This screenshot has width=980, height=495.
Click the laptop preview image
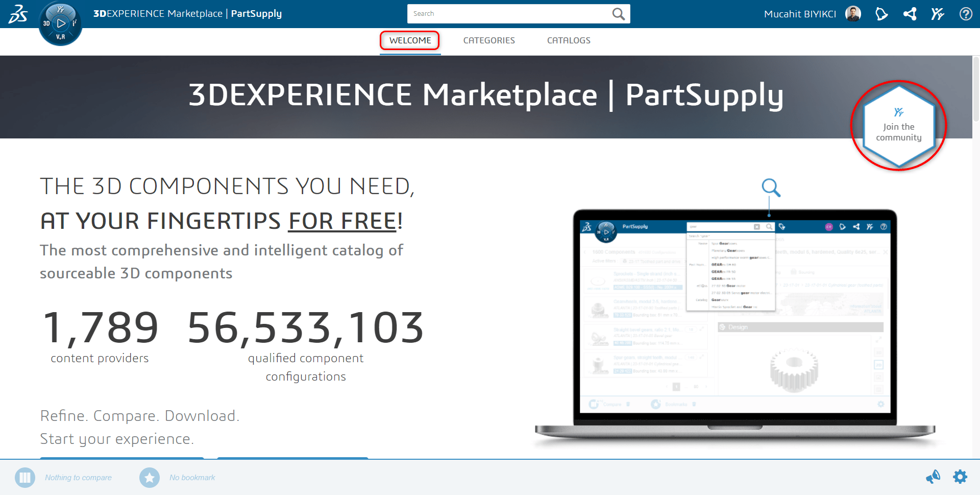[735, 327]
